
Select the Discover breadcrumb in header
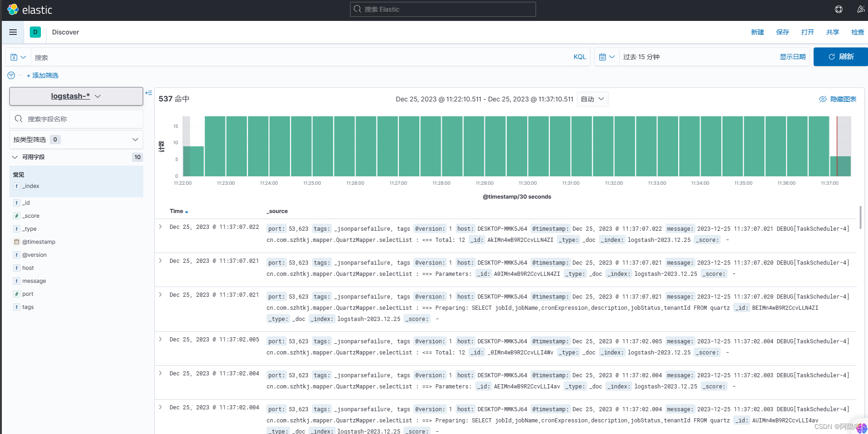coord(65,32)
